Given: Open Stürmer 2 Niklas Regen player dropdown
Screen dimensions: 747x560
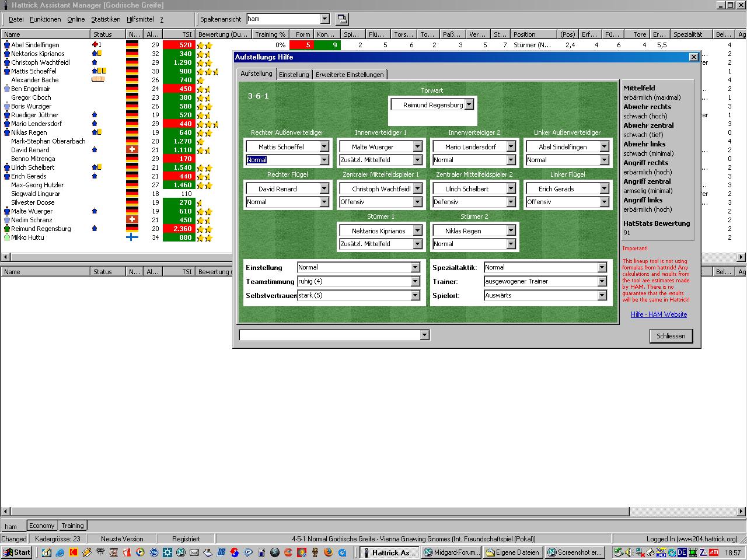Looking at the screenshot, I should (511, 231).
